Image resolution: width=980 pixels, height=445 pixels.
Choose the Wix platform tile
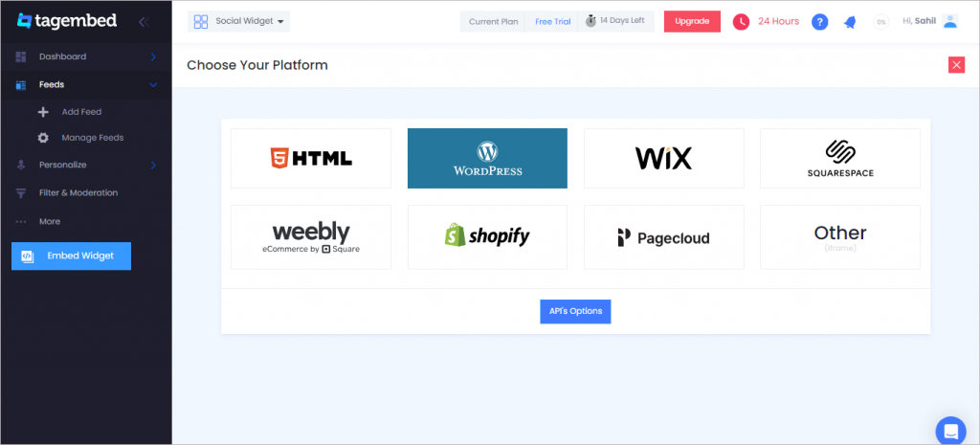664,158
